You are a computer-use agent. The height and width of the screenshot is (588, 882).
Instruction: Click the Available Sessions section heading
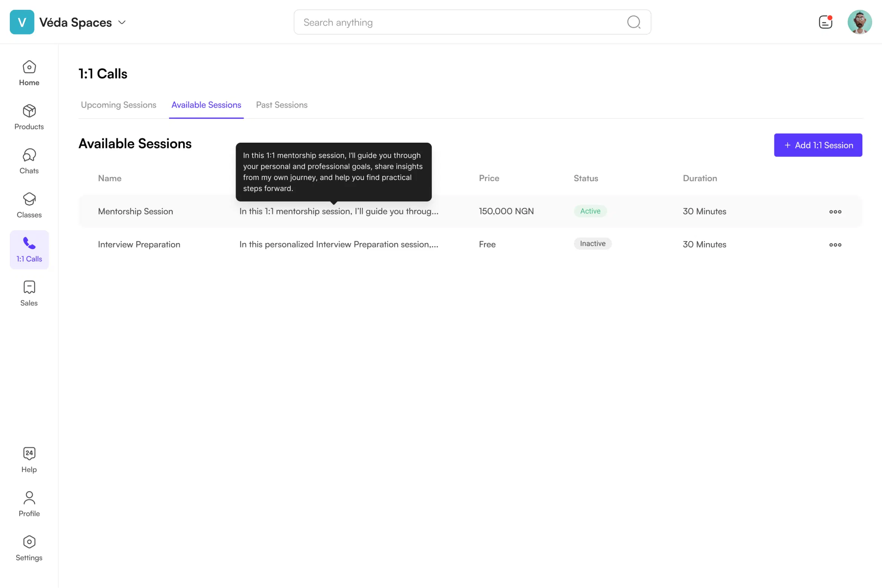pos(135,144)
